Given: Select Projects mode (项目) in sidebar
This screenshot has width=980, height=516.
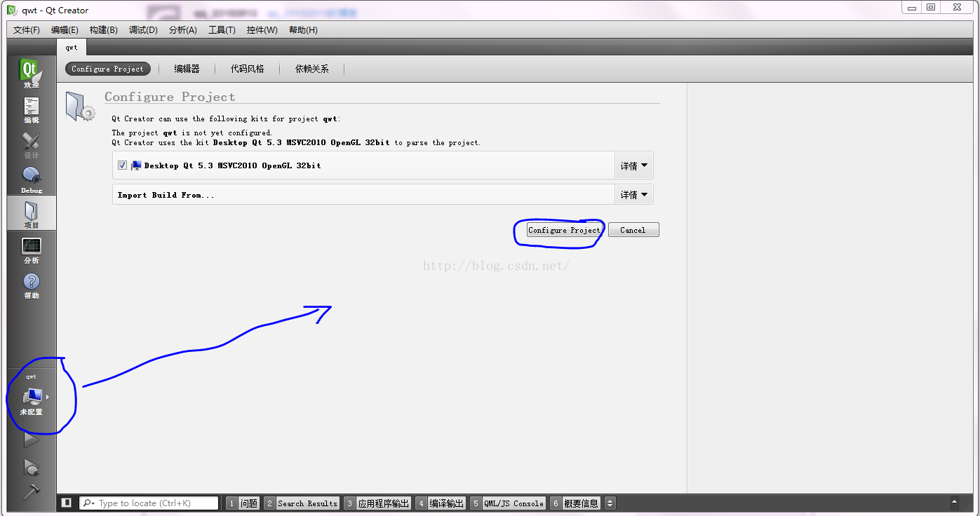Looking at the screenshot, I should pyautogui.click(x=31, y=214).
